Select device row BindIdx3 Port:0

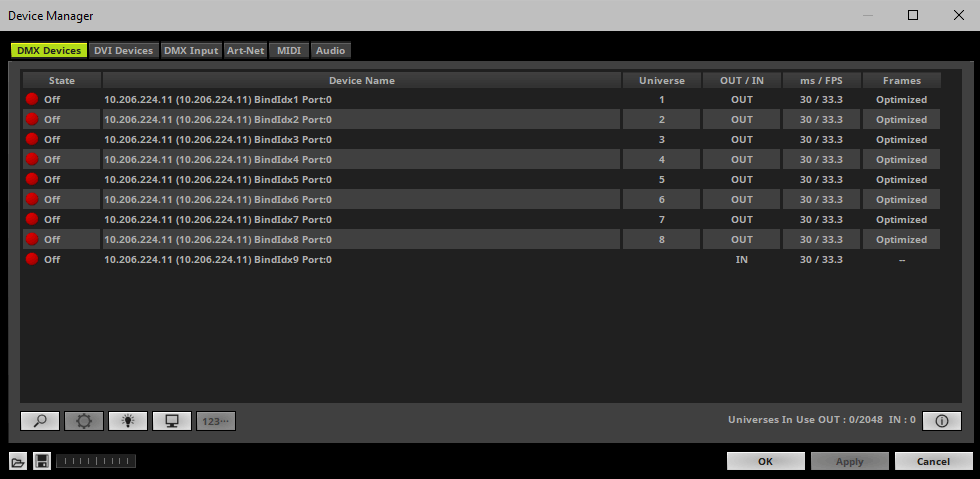coord(481,139)
